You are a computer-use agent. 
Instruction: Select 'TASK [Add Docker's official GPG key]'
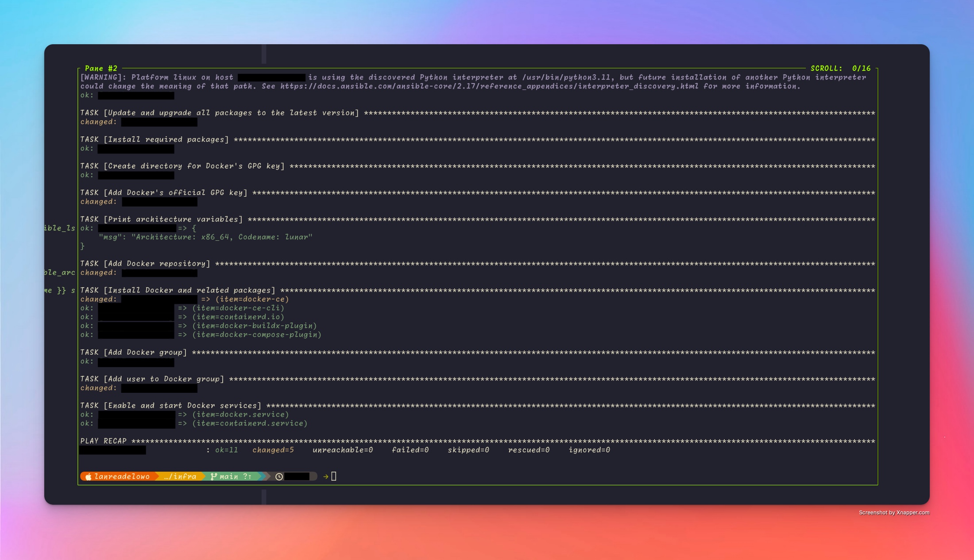coord(478,192)
